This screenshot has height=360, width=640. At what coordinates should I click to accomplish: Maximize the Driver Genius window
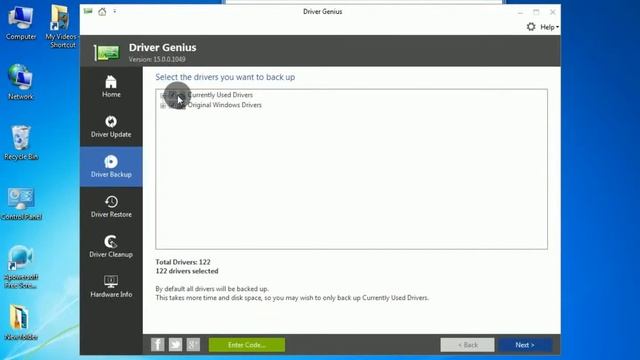(x=536, y=12)
